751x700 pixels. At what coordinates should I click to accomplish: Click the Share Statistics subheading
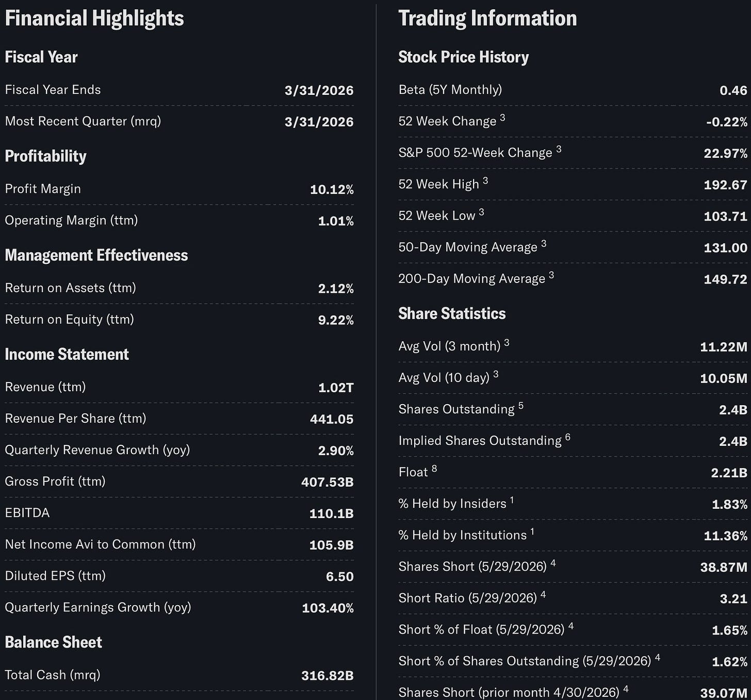[x=452, y=313]
